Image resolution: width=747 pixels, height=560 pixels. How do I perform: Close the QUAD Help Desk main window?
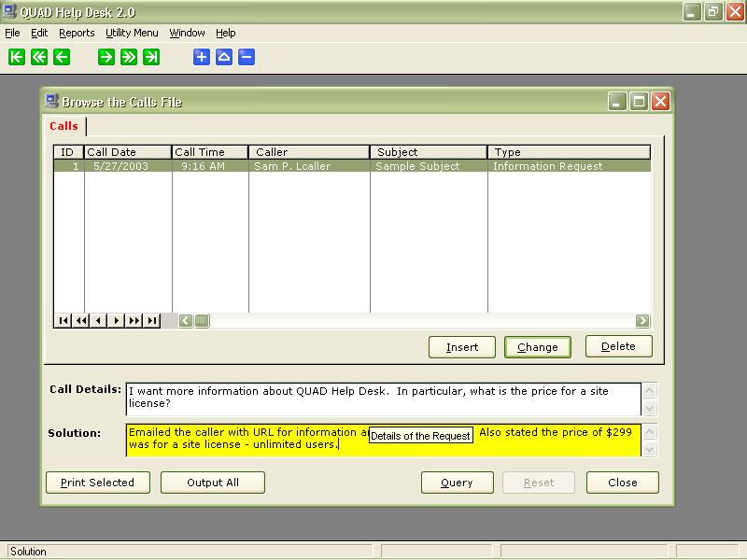(735, 11)
